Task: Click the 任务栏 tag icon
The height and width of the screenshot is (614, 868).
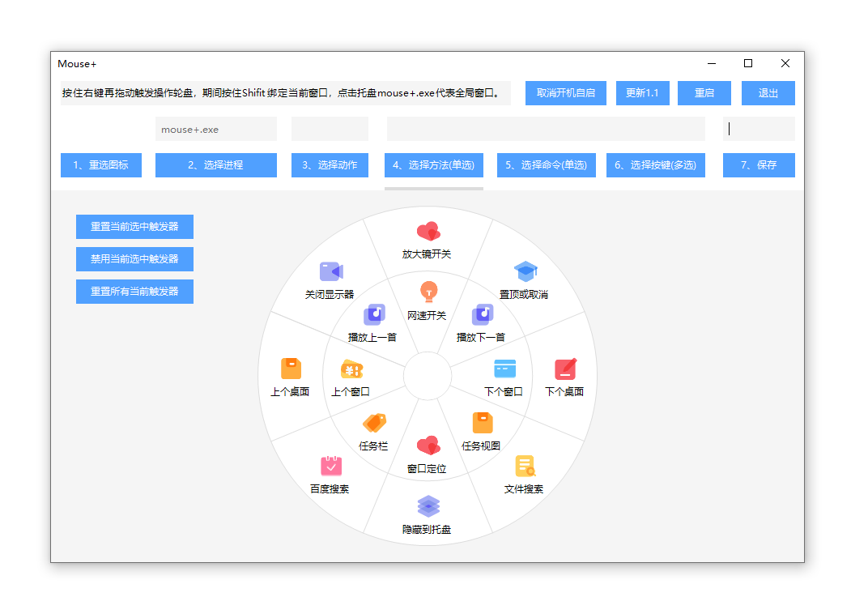Action: tap(374, 423)
